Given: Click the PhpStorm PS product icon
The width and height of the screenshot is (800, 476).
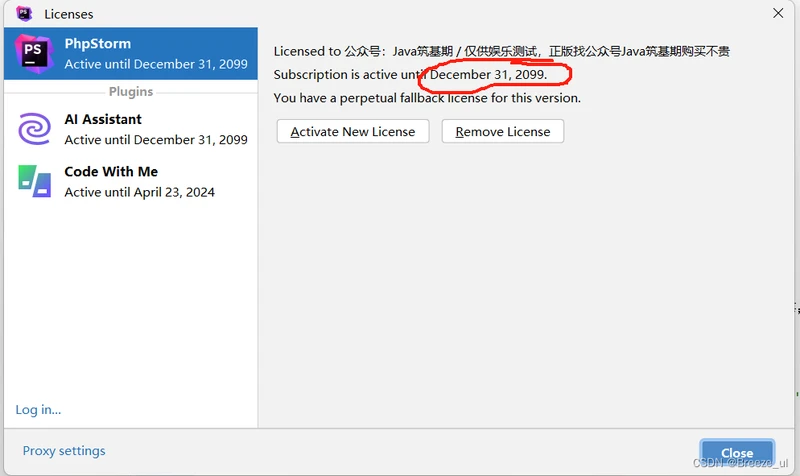Looking at the screenshot, I should (33, 54).
